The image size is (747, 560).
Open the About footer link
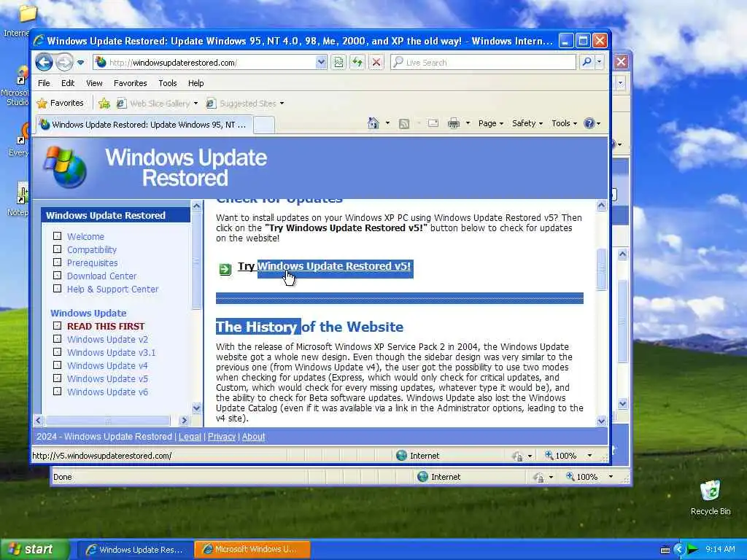(253, 437)
